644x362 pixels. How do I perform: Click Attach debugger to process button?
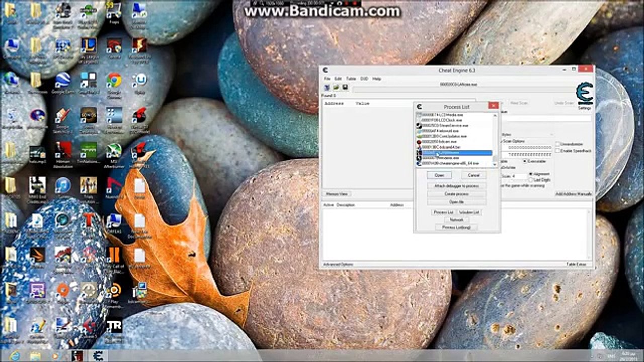point(457,186)
